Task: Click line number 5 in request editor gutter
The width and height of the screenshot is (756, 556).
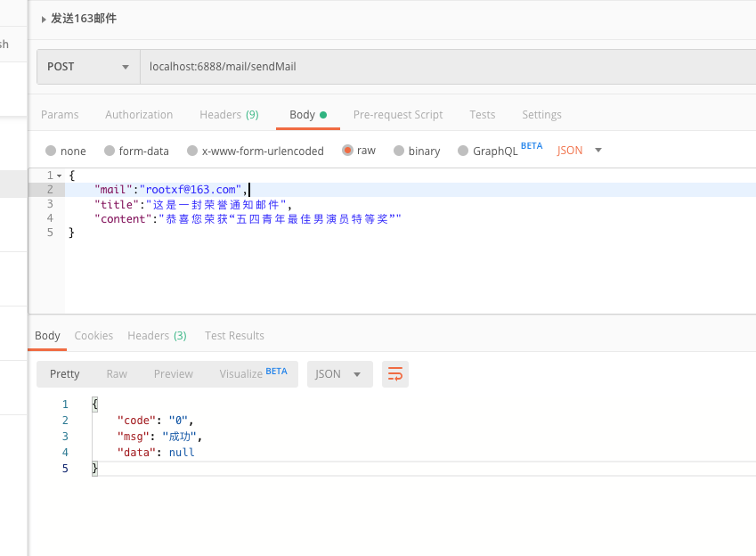Action: tap(50, 233)
